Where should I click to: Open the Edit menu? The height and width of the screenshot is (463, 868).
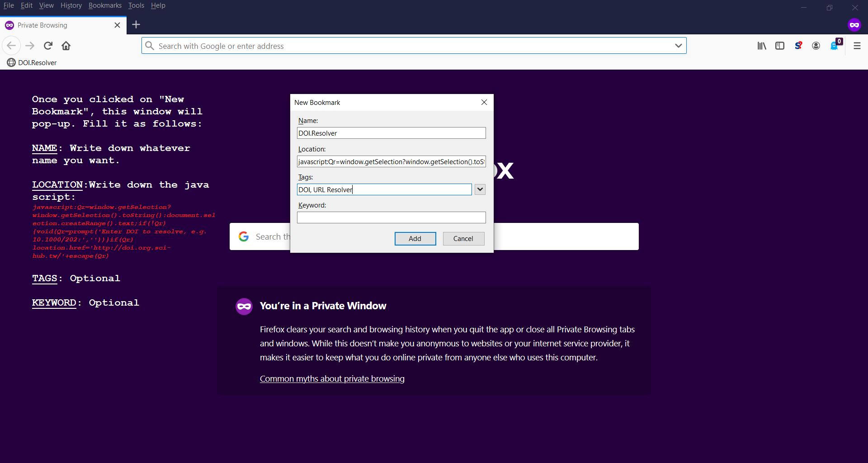(27, 5)
